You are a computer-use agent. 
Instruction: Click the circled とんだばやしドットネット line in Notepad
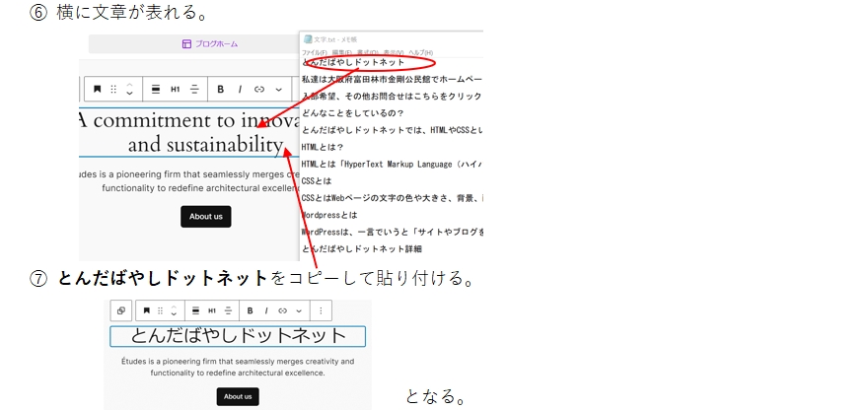(353, 63)
